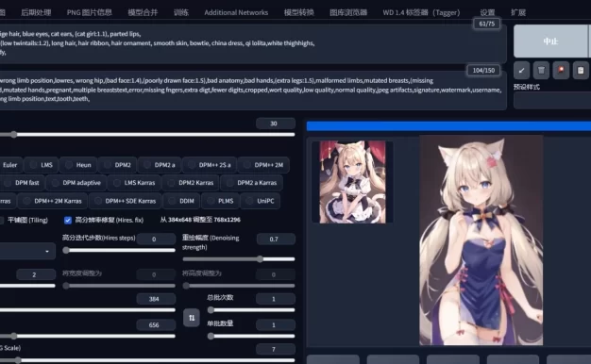
Task: Open the 后期处理 tab
Action: pos(36,12)
